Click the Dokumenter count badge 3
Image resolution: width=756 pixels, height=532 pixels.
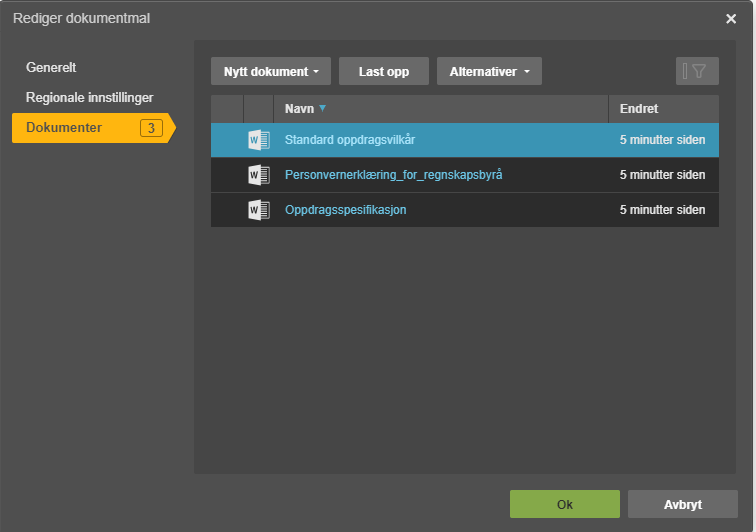151,128
